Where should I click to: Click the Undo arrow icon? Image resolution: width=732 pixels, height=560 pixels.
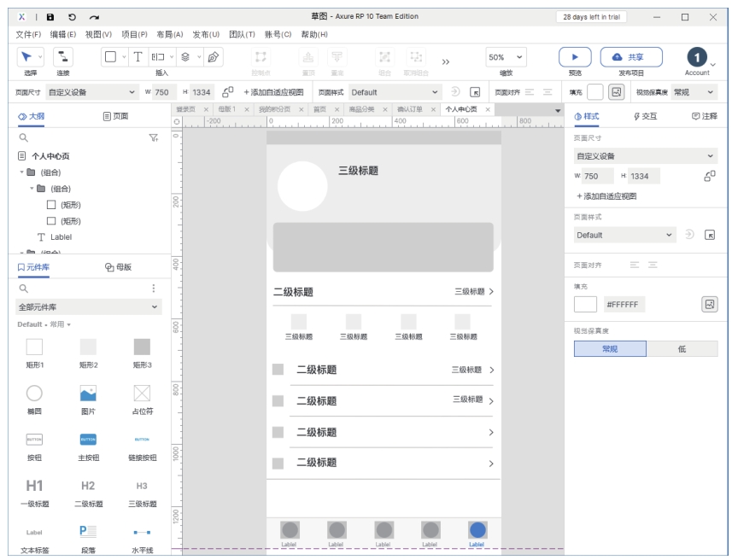[x=72, y=17]
